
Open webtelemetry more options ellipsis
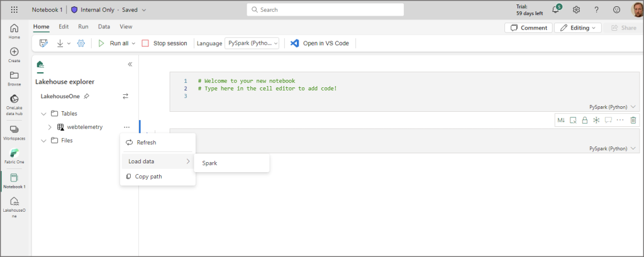126,127
